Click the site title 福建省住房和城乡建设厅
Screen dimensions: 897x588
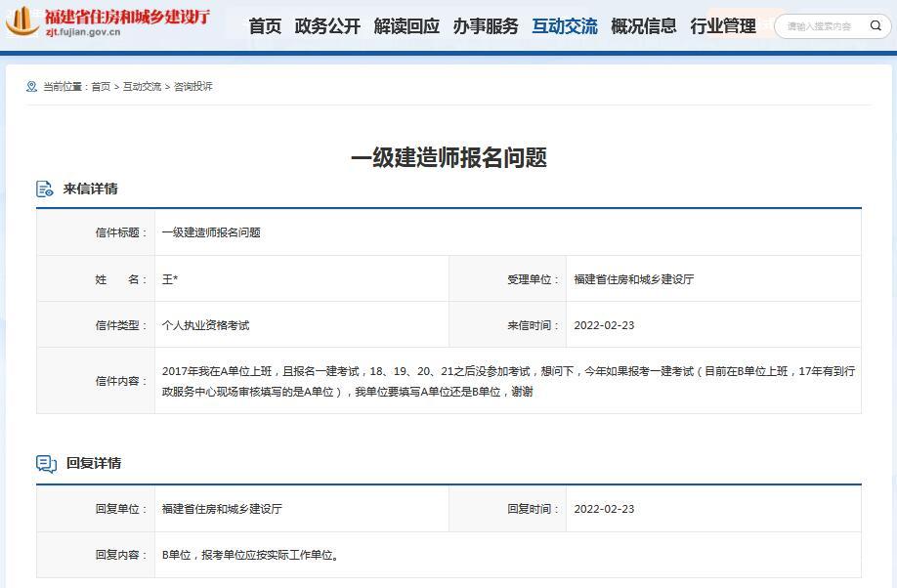click(127, 16)
